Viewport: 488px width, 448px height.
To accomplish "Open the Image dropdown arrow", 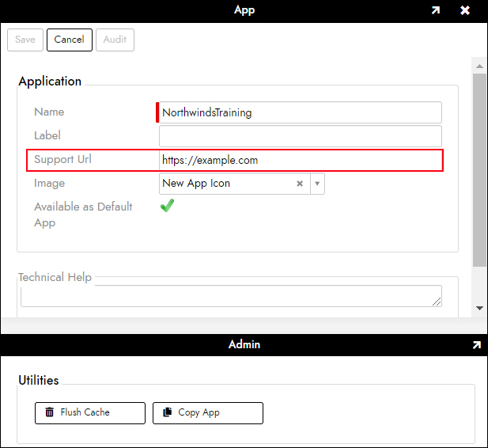I will pyautogui.click(x=317, y=184).
